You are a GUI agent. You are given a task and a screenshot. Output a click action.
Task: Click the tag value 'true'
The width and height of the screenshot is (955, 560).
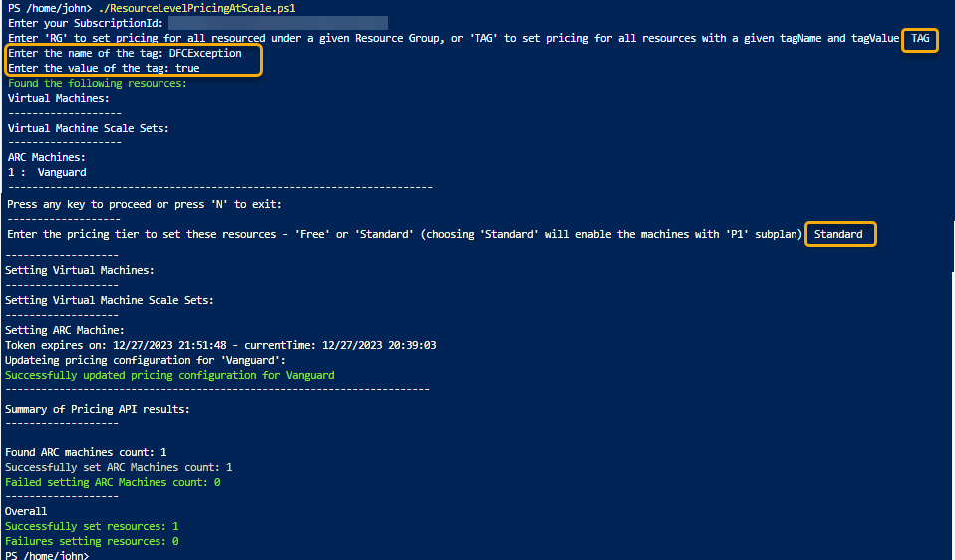187,69
